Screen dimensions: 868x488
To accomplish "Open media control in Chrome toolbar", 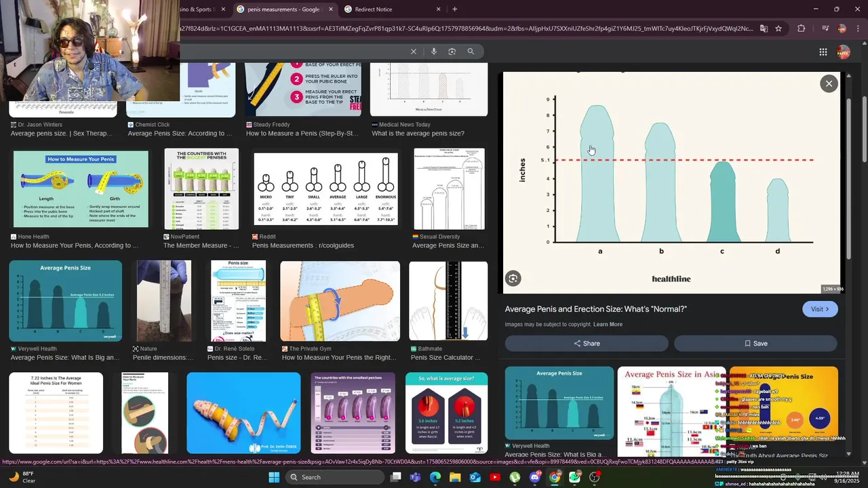I will (x=825, y=28).
